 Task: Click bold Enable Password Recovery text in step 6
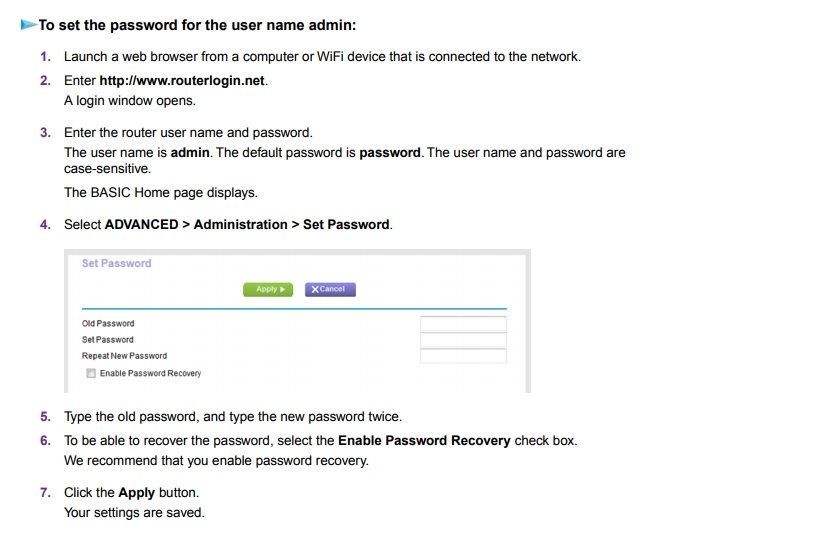coord(424,440)
